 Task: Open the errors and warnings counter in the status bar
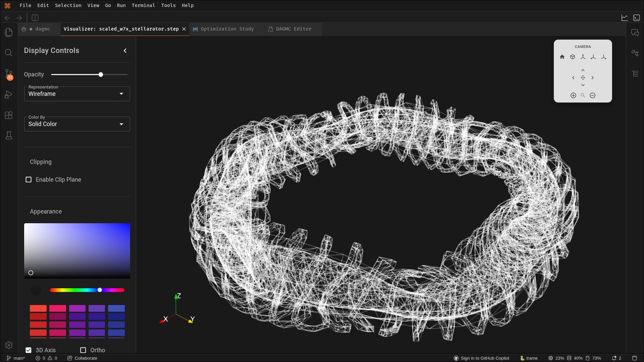(46, 358)
